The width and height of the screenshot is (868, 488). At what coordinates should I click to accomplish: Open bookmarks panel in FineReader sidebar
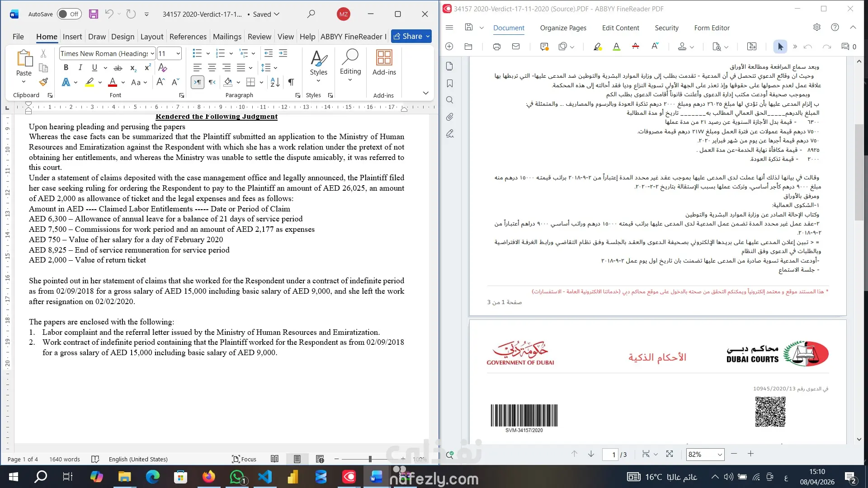coord(449,84)
